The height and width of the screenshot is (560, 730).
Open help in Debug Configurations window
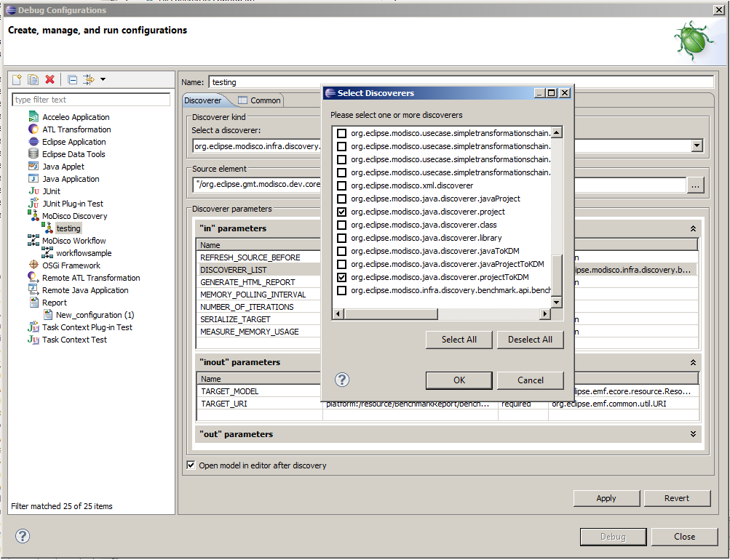(23, 536)
